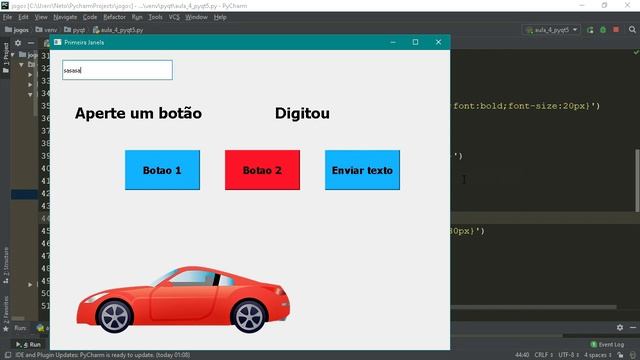Open the Event Log

click(x=607, y=344)
